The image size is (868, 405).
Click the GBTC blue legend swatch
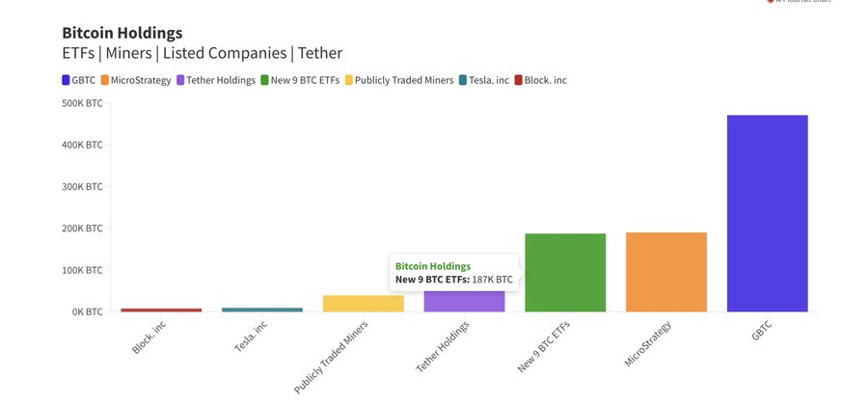[66, 80]
